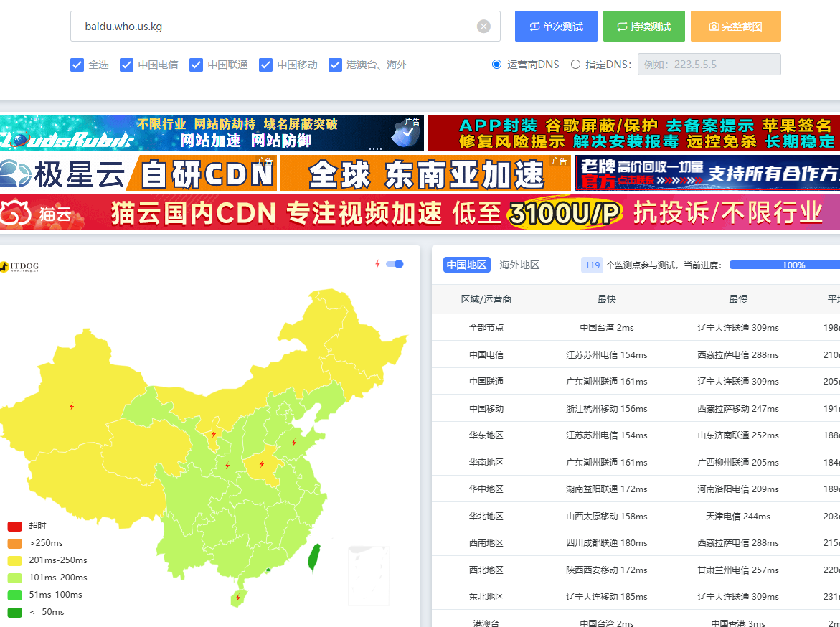The height and width of the screenshot is (627, 840).
Task: Click the red lightning icon beside the map switch
Action: 378,264
